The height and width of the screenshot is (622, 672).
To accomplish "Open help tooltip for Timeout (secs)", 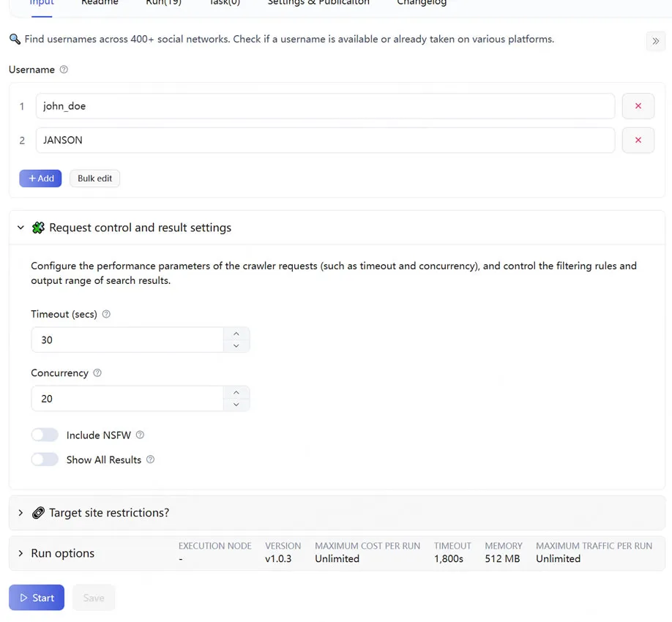I will click(106, 315).
